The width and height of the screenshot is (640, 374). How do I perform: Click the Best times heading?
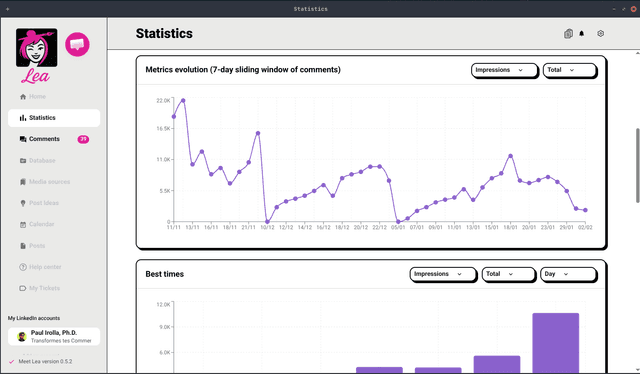pyautogui.click(x=164, y=274)
